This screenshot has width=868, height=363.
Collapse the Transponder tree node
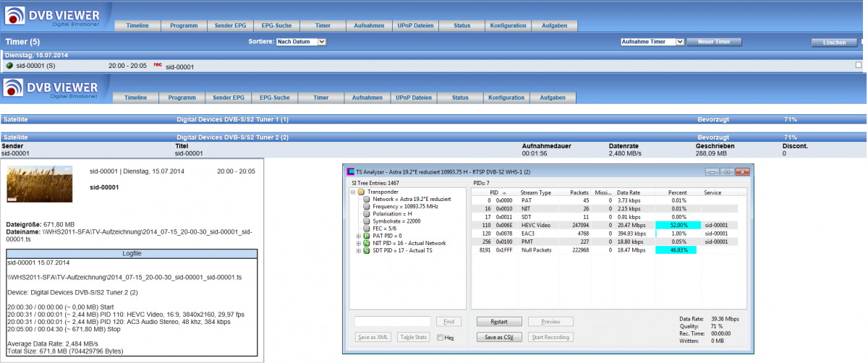352,192
